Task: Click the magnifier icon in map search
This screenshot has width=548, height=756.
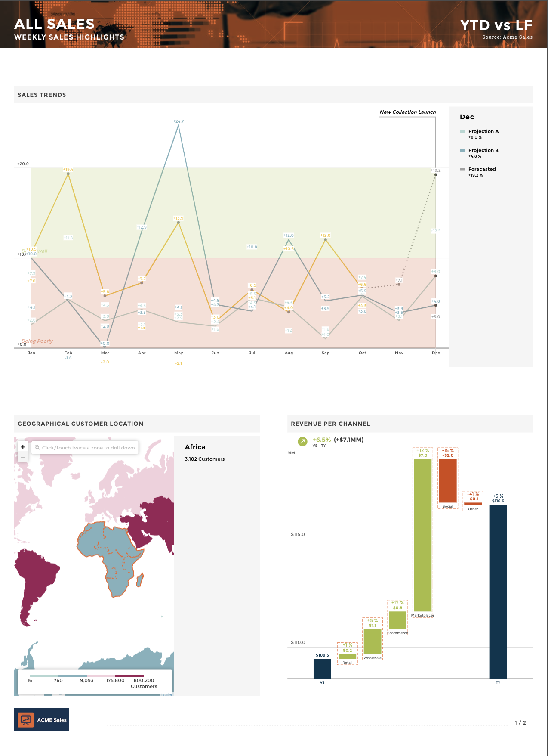Action: click(x=37, y=447)
